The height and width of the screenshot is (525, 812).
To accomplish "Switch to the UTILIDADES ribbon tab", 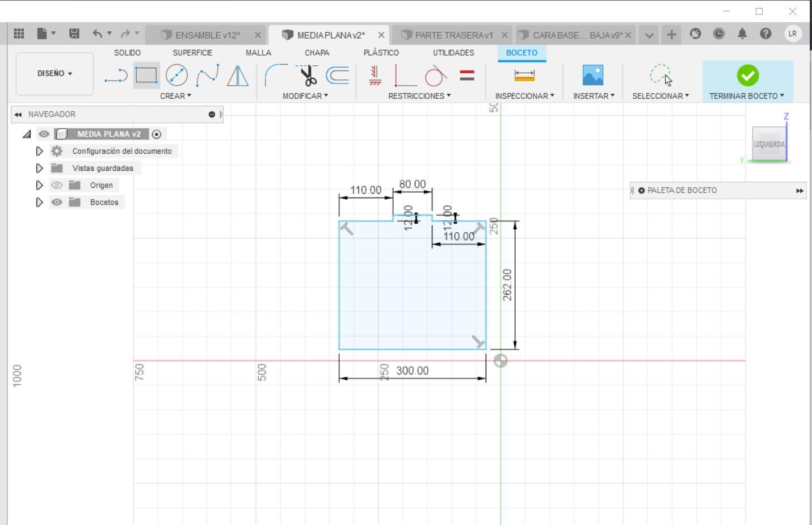I will 453,53.
